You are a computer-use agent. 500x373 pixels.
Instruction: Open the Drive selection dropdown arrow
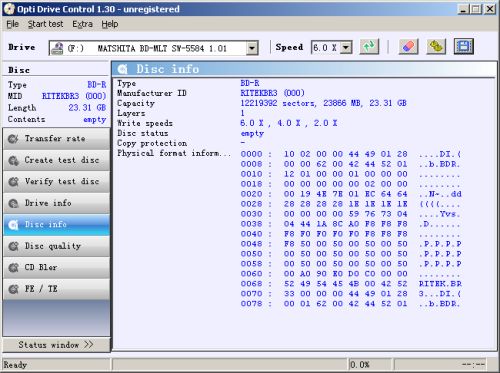click(252, 48)
